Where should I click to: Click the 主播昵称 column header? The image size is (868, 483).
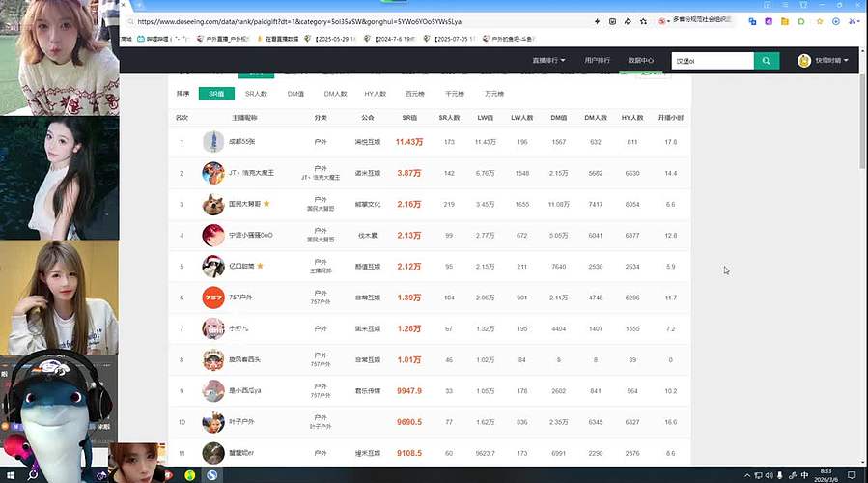244,118
